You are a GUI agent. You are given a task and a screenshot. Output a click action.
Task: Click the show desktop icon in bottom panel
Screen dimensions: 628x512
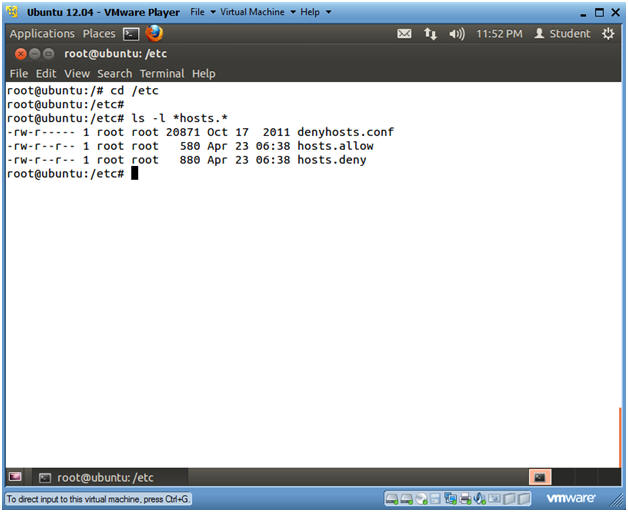pyautogui.click(x=15, y=477)
